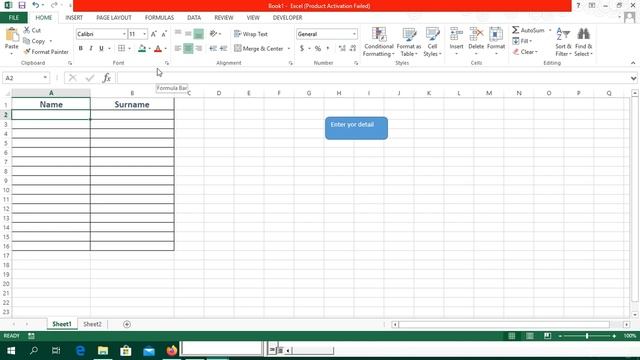Open Cell Styles gallery
This screenshot has height=360, width=640.
click(432, 42)
